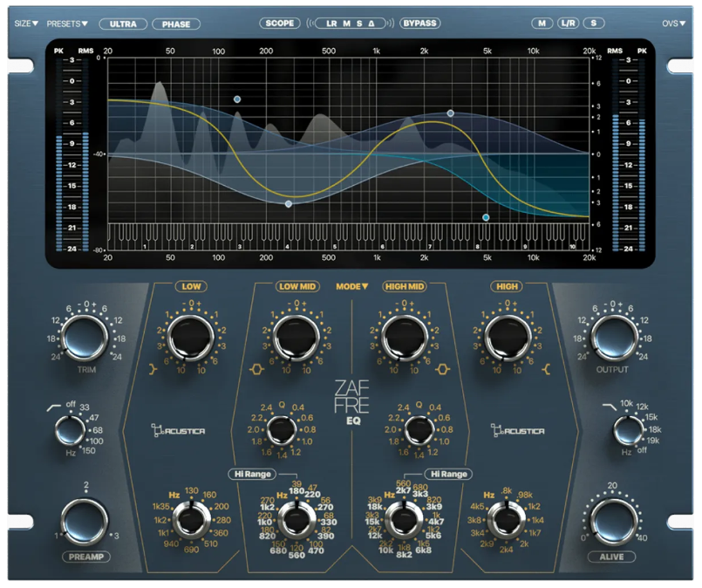
Task: Open the OVS oversampling dropdown
Action: [x=674, y=24]
